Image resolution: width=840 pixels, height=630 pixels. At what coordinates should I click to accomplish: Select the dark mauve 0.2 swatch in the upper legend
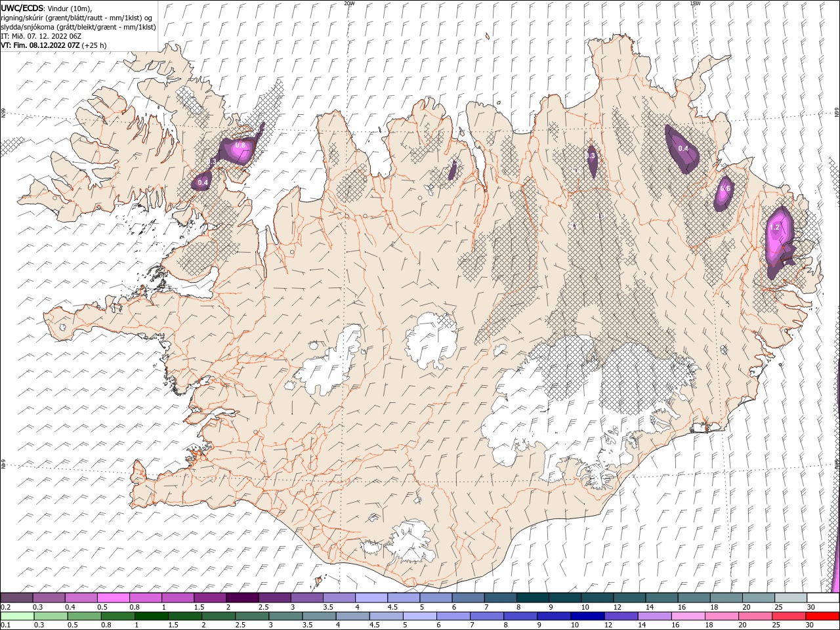point(16,598)
